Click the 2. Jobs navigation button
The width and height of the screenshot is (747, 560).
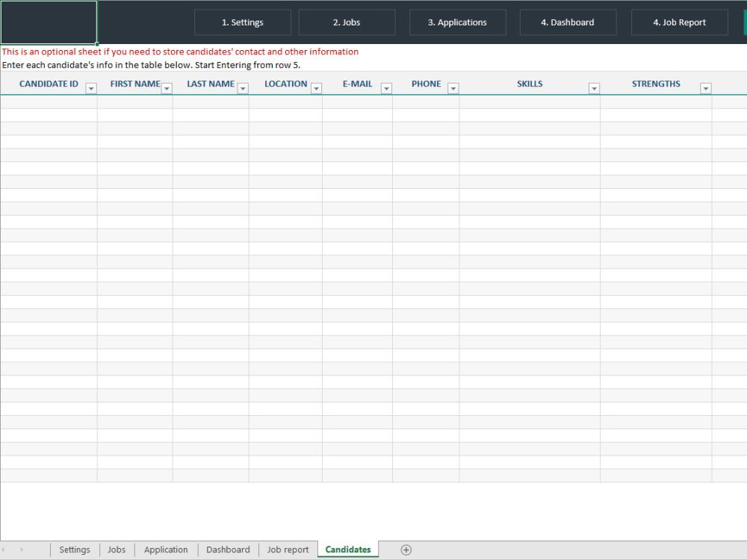click(347, 22)
